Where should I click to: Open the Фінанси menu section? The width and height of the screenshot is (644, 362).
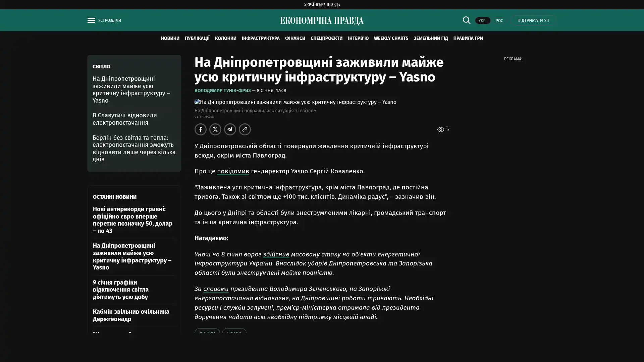pyautogui.click(x=295, y=39)
